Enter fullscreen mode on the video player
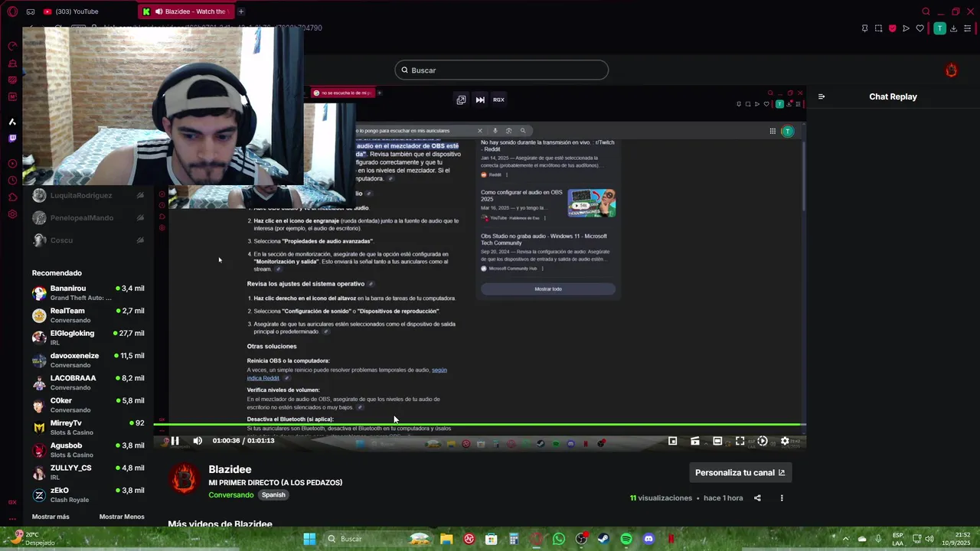Viewport: 980px width, 551px height. [740, 441]
